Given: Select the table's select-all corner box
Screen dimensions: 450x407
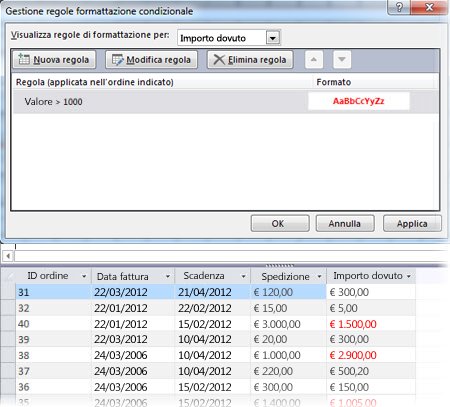Looking at the screenshot, I should [x=8, y=276].
